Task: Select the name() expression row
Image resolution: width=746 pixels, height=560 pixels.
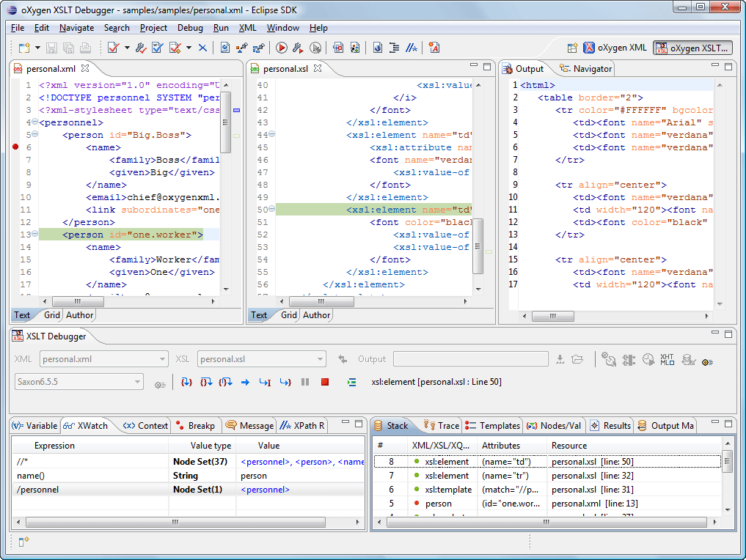Action: coord(189,476)
